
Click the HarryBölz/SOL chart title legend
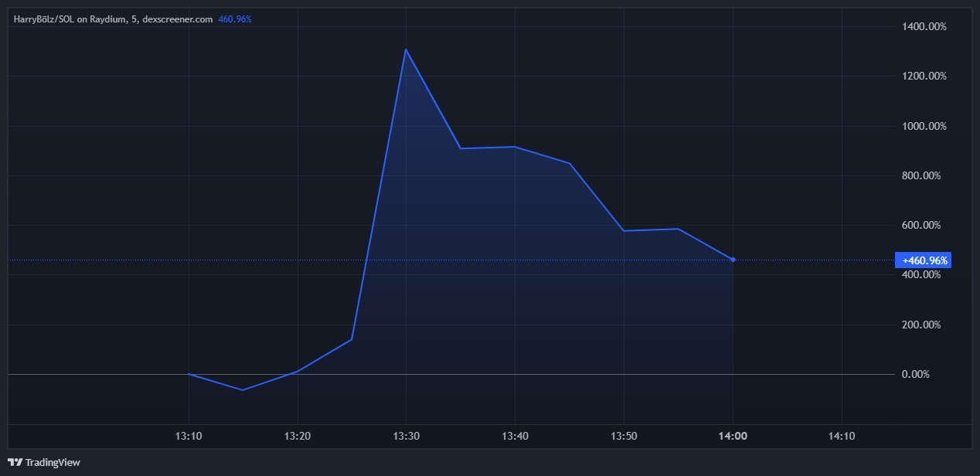[113, 19]
